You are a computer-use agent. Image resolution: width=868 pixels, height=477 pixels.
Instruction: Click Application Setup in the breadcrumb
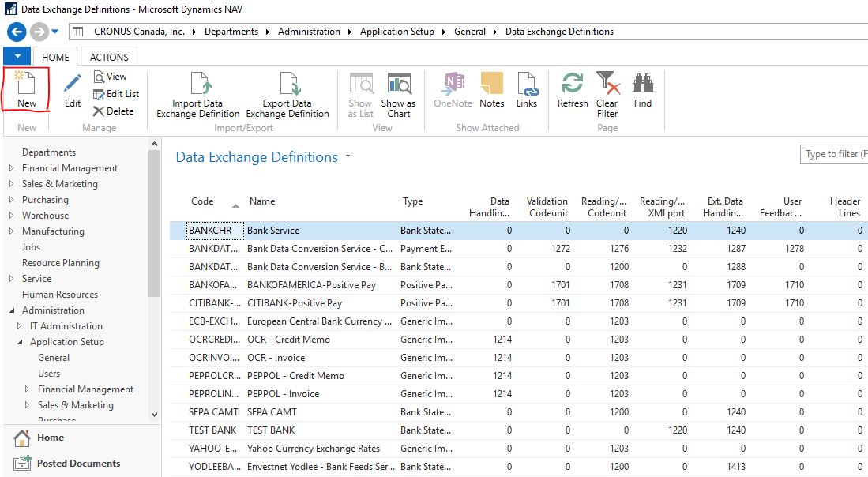pos(397,32)
